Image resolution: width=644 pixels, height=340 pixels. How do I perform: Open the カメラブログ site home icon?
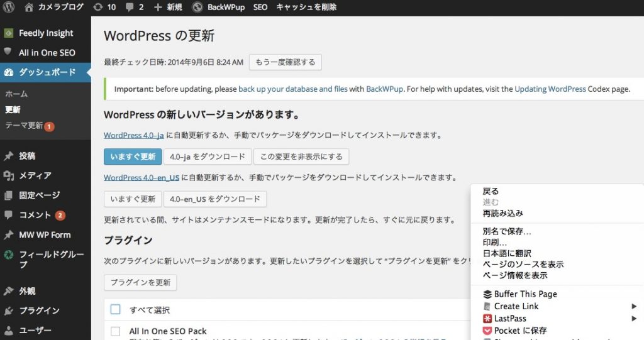[x=29, y=7]
